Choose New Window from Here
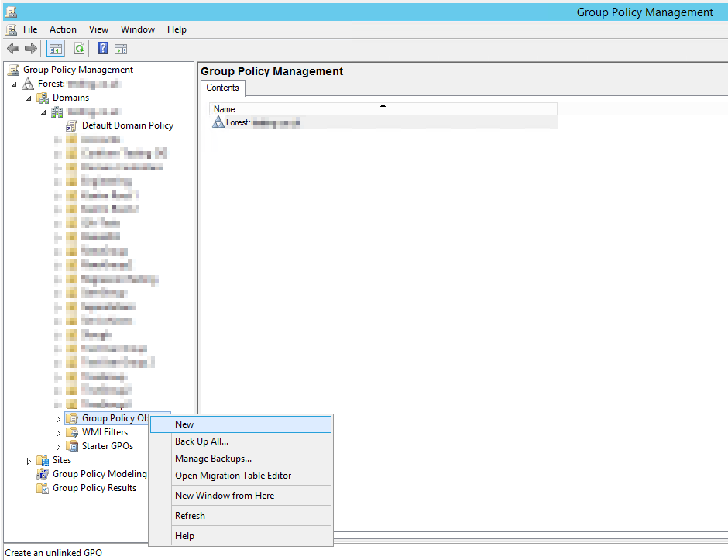728x560 pixels. coord(241,496)
